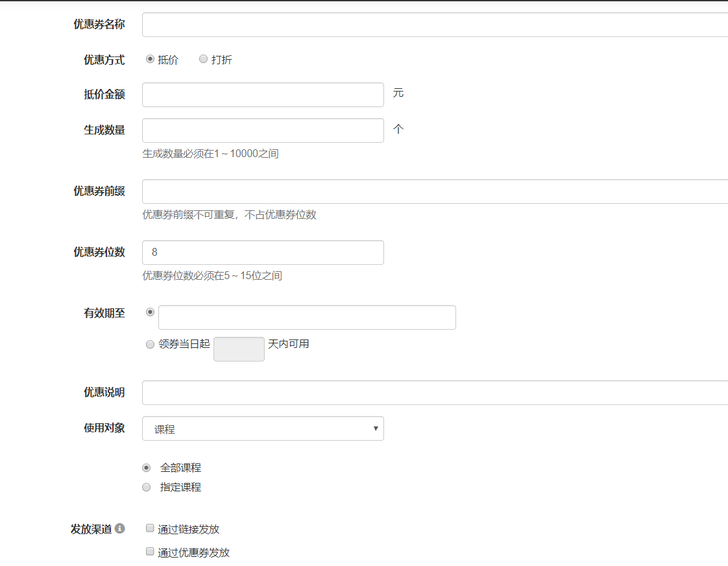The image size is (728, 566).
Task: Focus the 优惠说明 description field
Action: 435,393
